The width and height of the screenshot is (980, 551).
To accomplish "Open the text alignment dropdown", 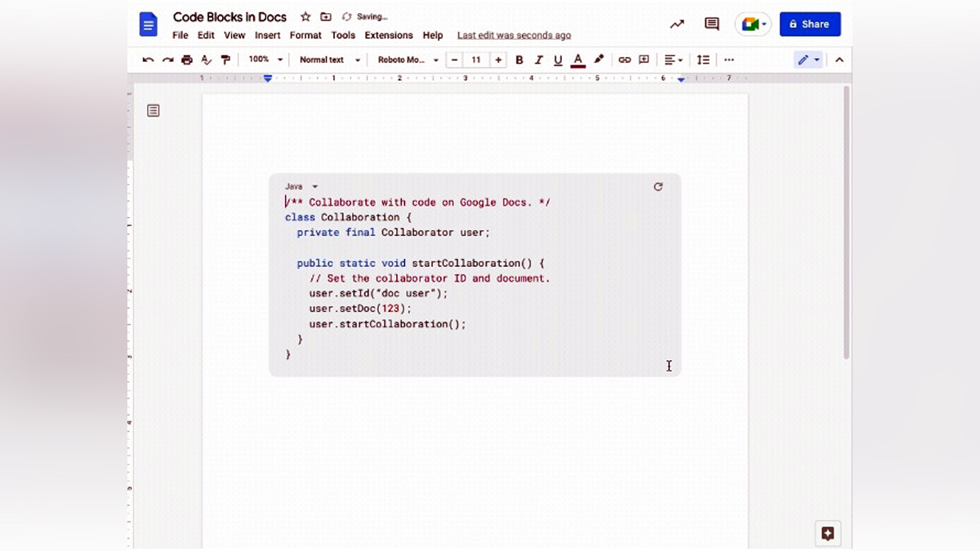I will tap(673, 60).
